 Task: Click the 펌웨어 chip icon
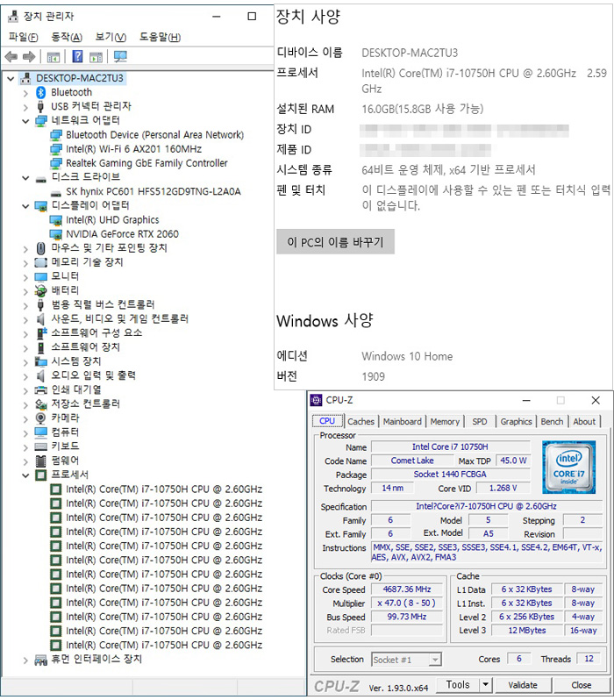pos(40,461)
